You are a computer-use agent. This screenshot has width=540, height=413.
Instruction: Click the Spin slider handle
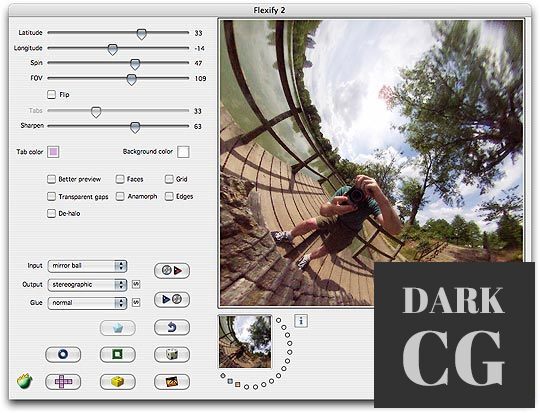tap(135, 64)
